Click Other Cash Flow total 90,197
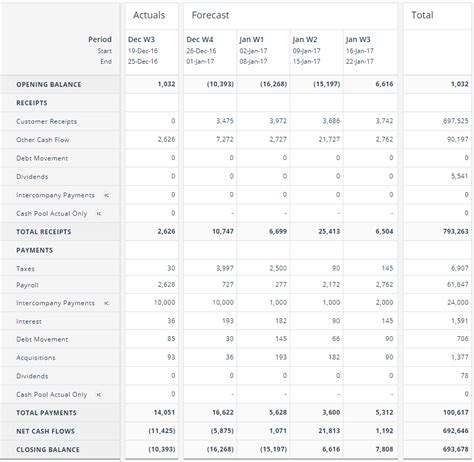The image size is (474, 462). (458, 139)
